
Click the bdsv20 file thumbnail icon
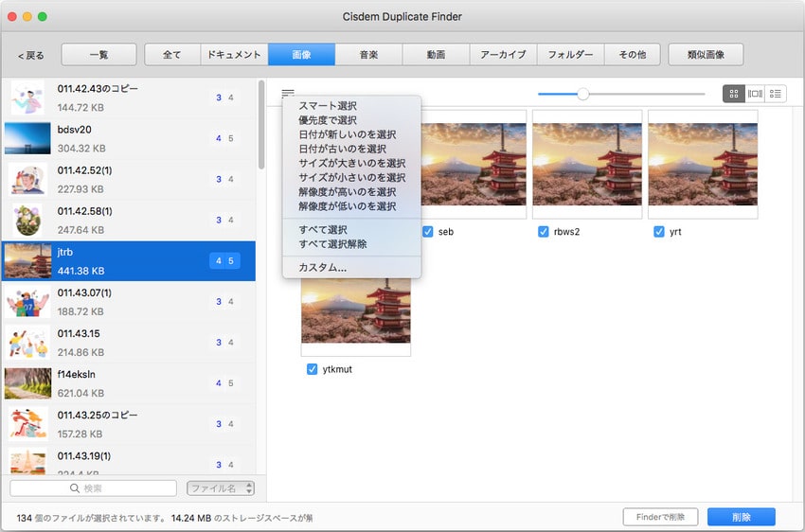coord(27,138)
